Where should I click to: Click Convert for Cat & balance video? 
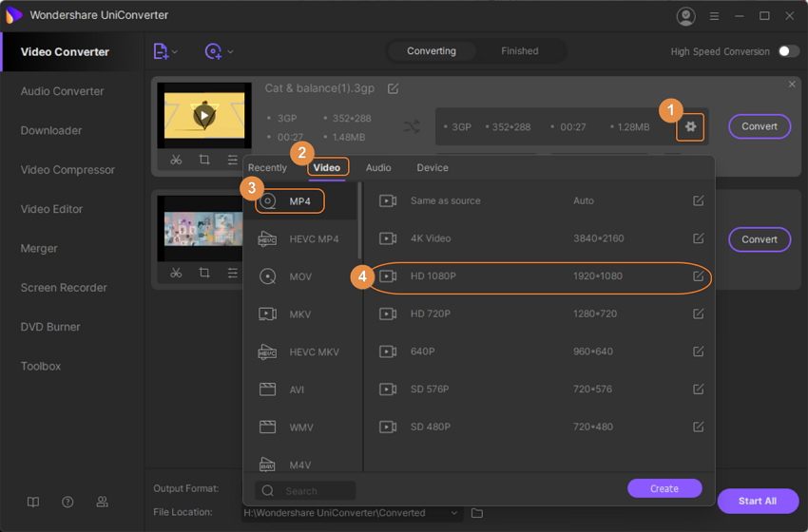pyautogui.click(x=760, y=126)
